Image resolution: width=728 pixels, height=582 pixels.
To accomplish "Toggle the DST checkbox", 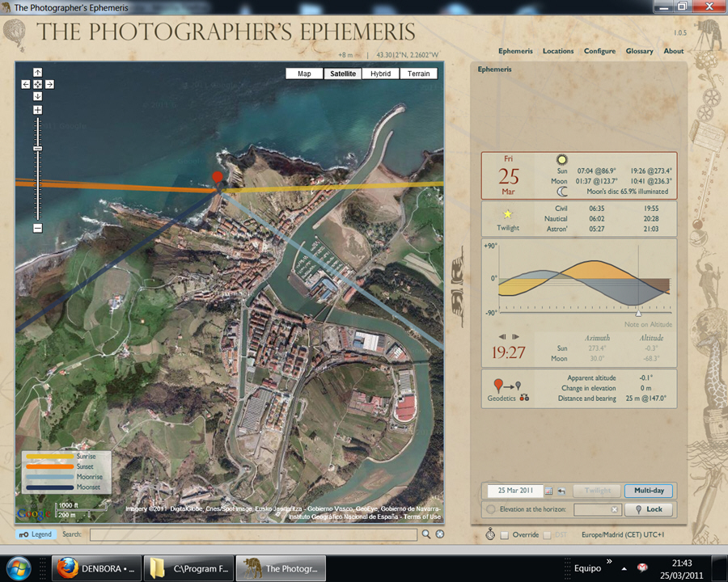I will click(548, 535).
